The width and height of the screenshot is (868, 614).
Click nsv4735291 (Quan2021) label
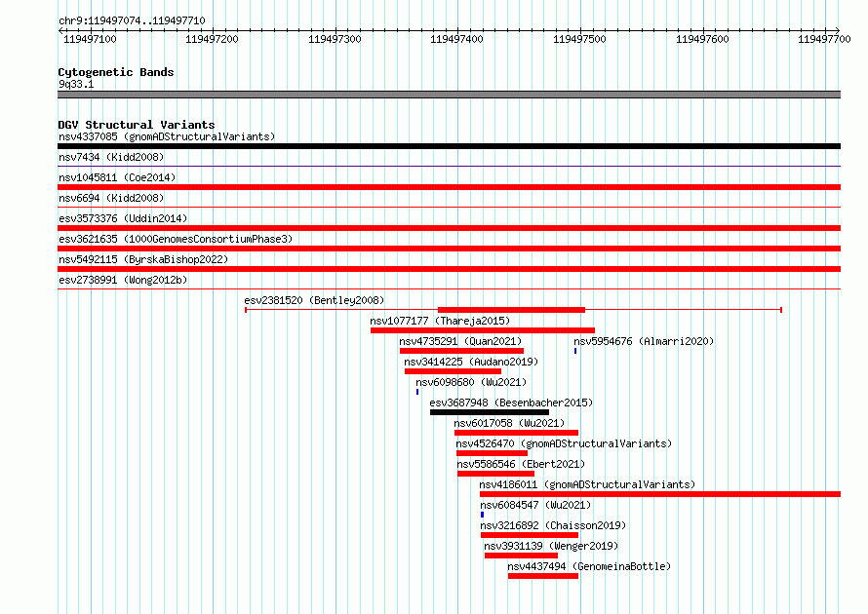coord(460,341)
